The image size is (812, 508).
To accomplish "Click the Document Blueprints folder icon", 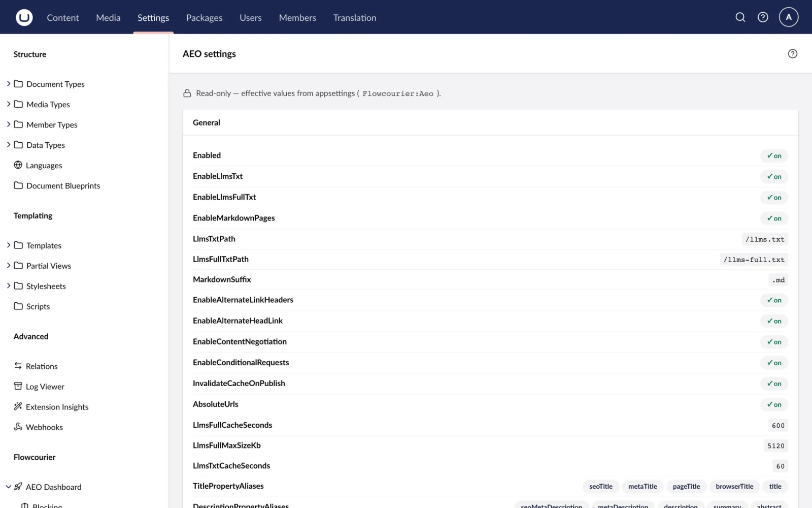I will [18, 185].
